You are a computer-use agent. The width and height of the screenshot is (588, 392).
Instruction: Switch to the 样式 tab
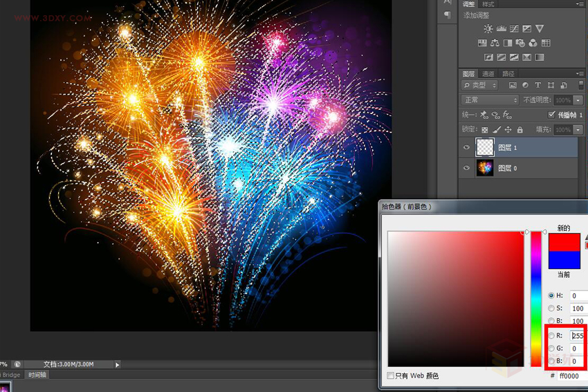pyautogui.click(x=488, y=4)
